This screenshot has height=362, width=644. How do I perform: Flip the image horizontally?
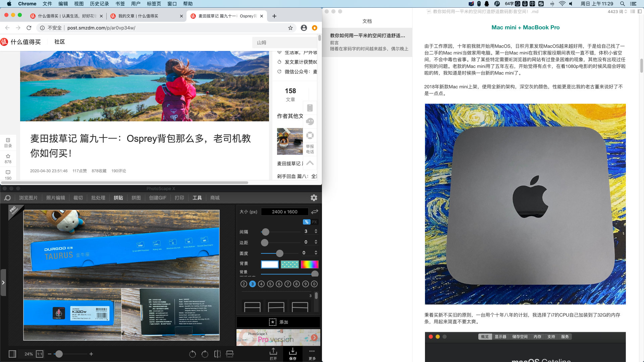point(217,354)
